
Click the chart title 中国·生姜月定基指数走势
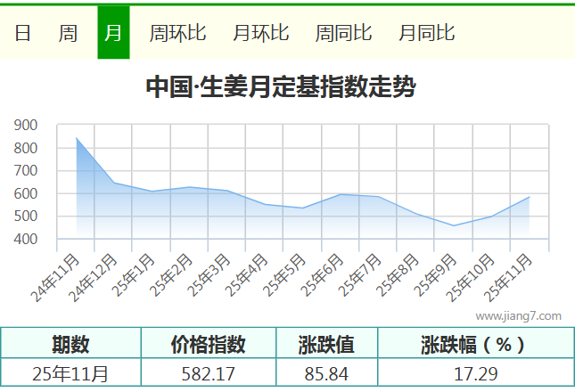click(281, 87)
